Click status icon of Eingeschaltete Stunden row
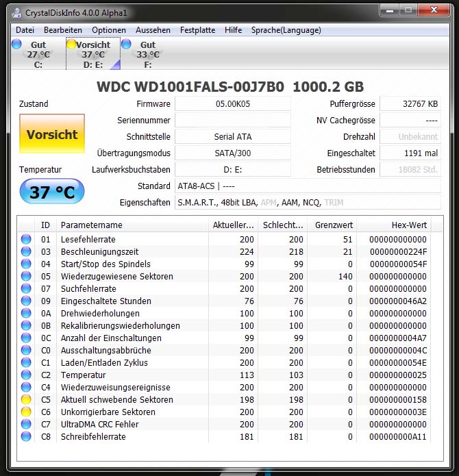 pyautogui.click(x=26, y=301)
